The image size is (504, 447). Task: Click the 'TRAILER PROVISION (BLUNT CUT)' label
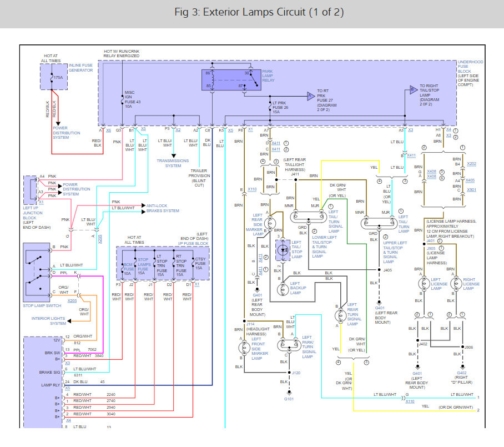tap(199, 178)
